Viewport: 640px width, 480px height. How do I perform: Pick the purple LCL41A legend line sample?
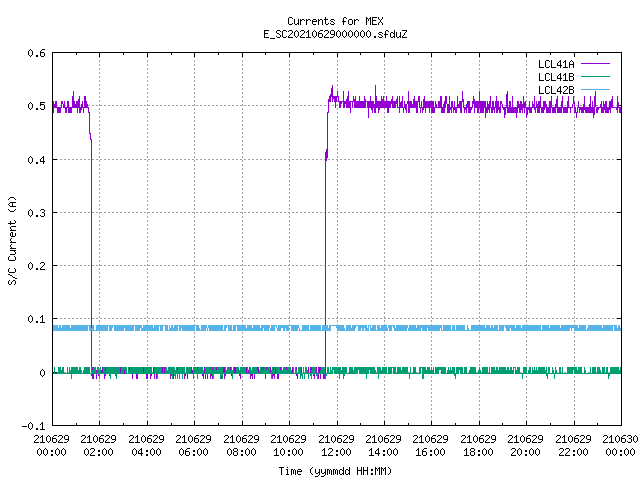point(595,64)
